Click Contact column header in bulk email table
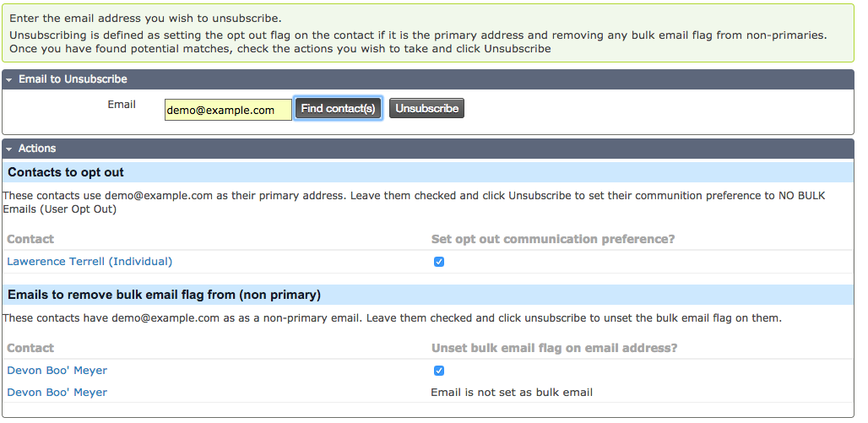Image resolution: width=868 pixels, height=423 pixels. 30,348
